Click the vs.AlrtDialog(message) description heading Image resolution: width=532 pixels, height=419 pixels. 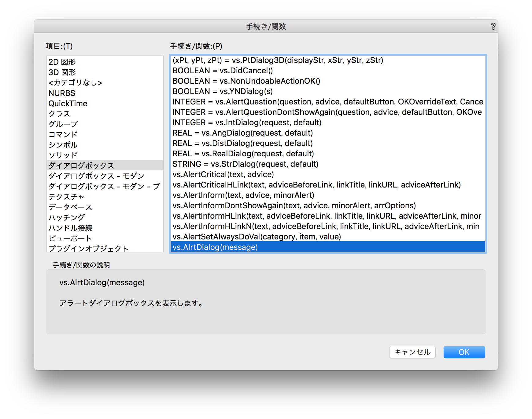point(102,282)
